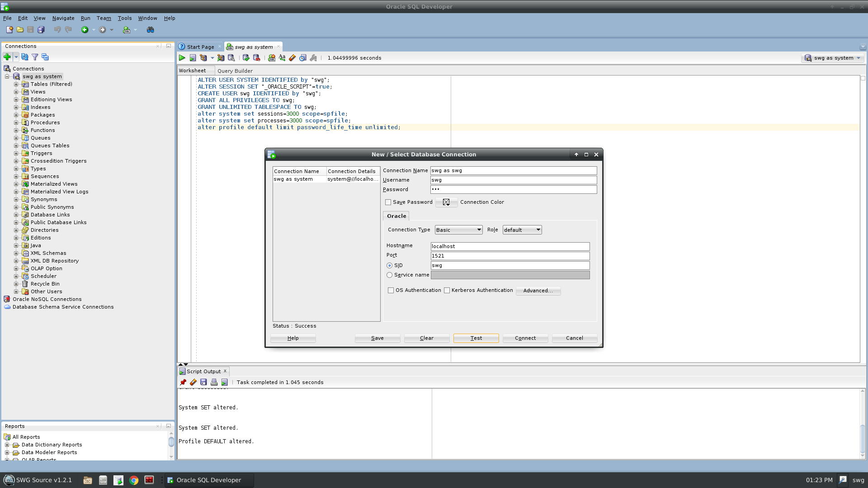
Task: Expand the Tables (Filtered) tree node
Action: pos(16,84)
